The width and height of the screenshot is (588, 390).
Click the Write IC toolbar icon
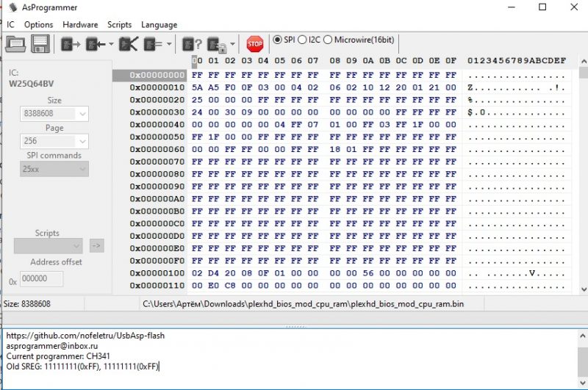pos(96,45)
